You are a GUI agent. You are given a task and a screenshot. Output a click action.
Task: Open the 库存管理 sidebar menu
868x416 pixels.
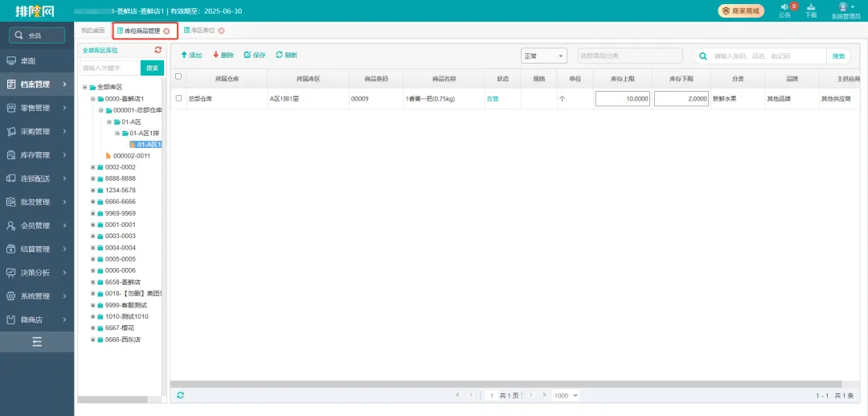click(37, 155)
